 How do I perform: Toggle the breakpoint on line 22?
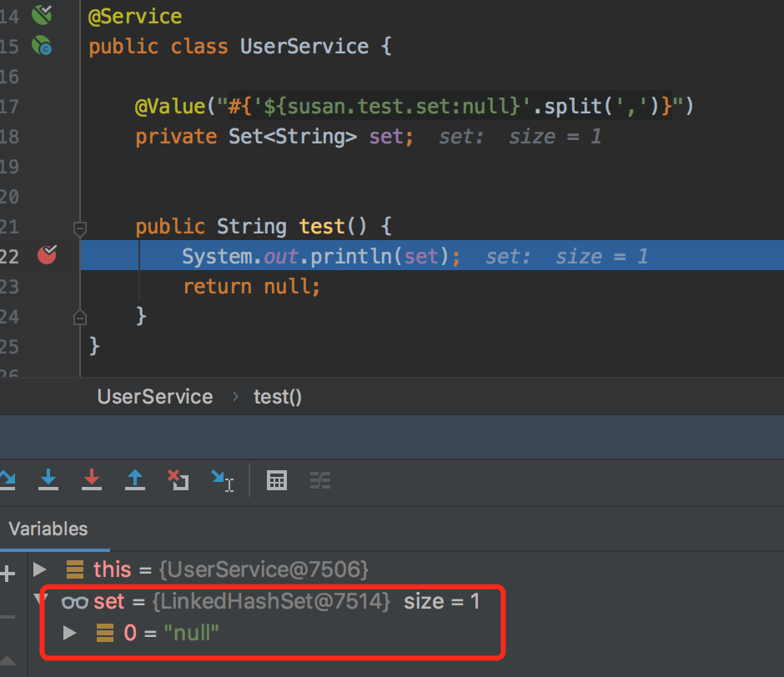pyautogui.click(x=47, y=255)
